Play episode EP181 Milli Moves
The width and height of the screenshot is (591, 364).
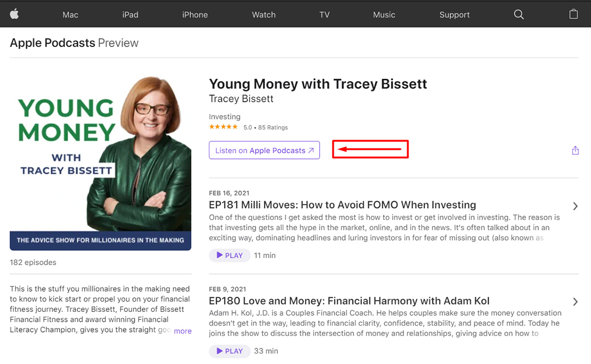[x=230, y=255]
